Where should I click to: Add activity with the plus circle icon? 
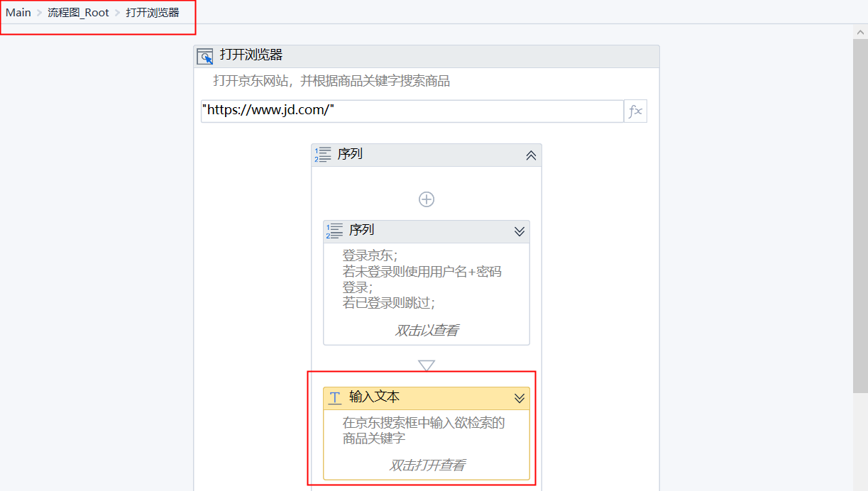[x=427, y=199]
